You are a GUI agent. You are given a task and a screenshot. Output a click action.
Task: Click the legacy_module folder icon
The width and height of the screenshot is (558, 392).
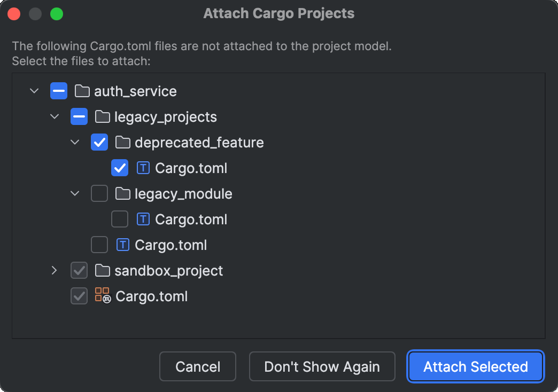(x=122, y=193)
